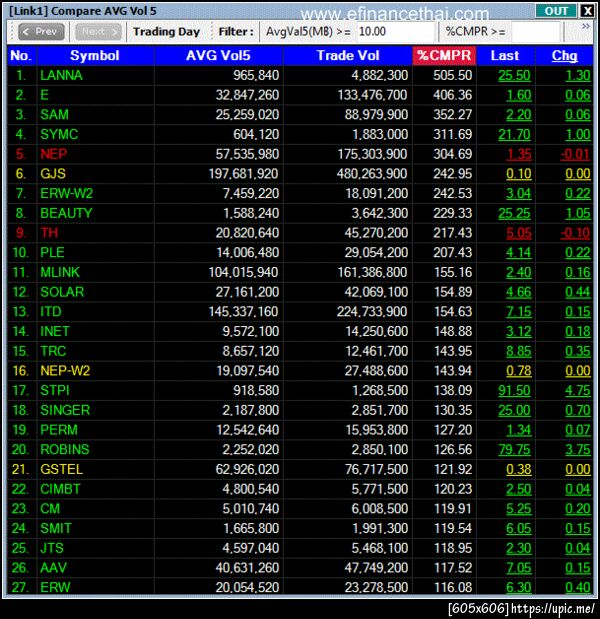Viewport: 600px width, 619px height.
Task: Select the INET symbol
Action: pyautogui.click(x=54, y=331)
